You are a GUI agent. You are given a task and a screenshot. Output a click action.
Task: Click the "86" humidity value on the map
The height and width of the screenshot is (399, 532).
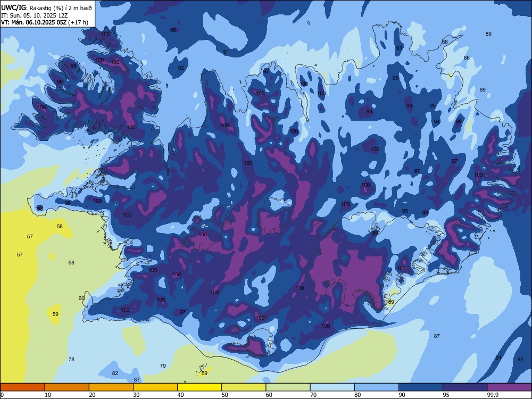click(x=467, y=57)
